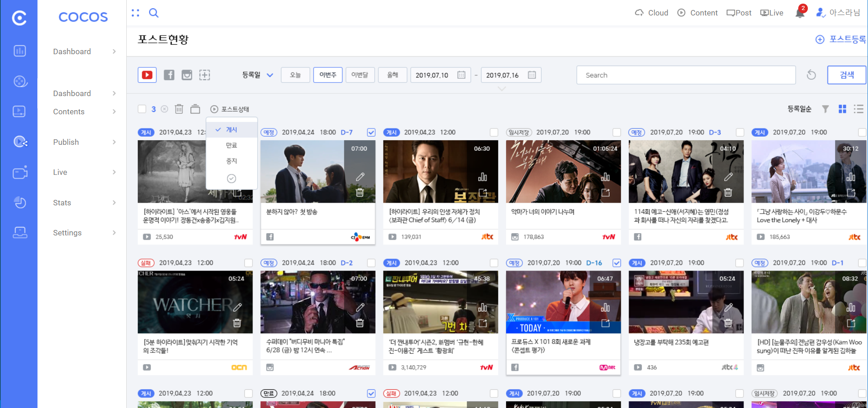
Task: Expand the Stats sidebar menu
Action: 84,203
